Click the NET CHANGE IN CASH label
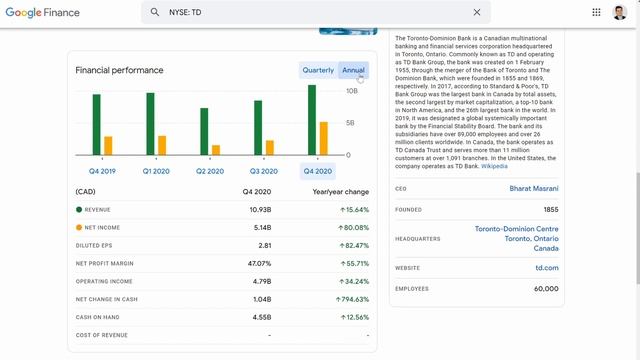Screen dimensions: 640x360 pos(107,300)
